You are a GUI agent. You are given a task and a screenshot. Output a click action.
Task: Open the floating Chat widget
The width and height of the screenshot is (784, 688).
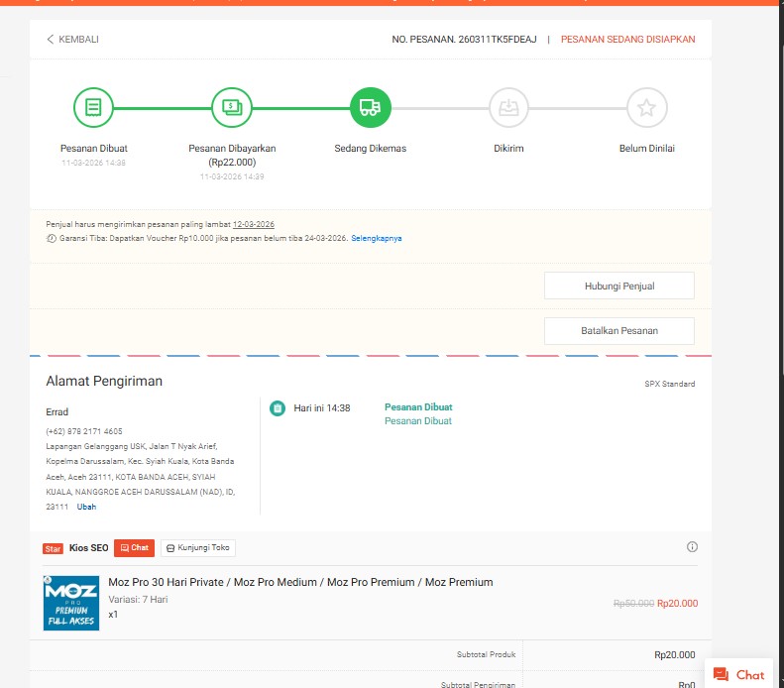[739, 674]
